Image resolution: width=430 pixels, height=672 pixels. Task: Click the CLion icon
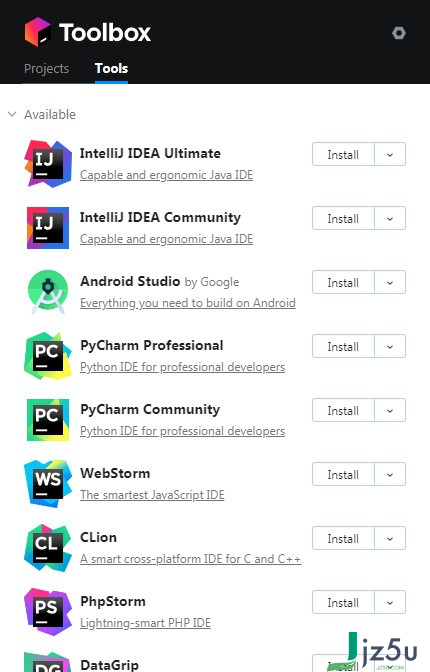pyautogui.click(x=48, y=548)
